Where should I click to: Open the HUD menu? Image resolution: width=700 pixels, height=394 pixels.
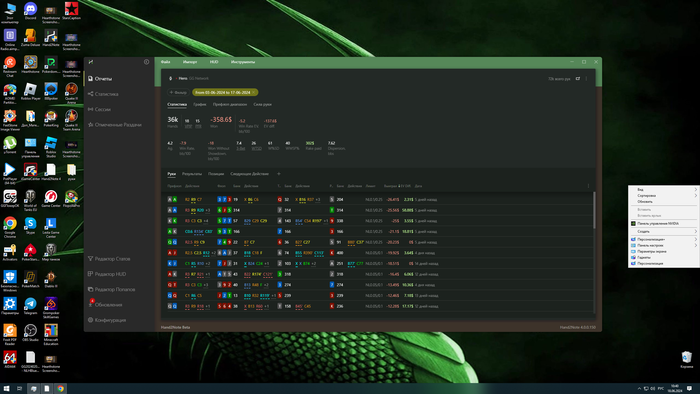pos(214,62)
